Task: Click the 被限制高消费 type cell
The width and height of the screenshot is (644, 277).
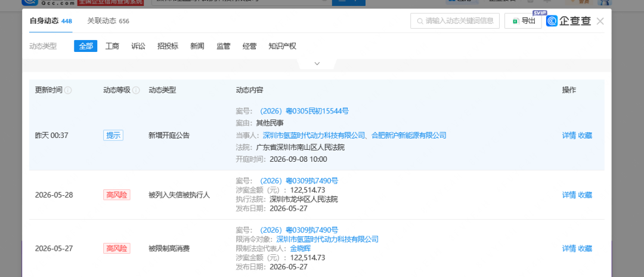Action: (x=169, y=248)
